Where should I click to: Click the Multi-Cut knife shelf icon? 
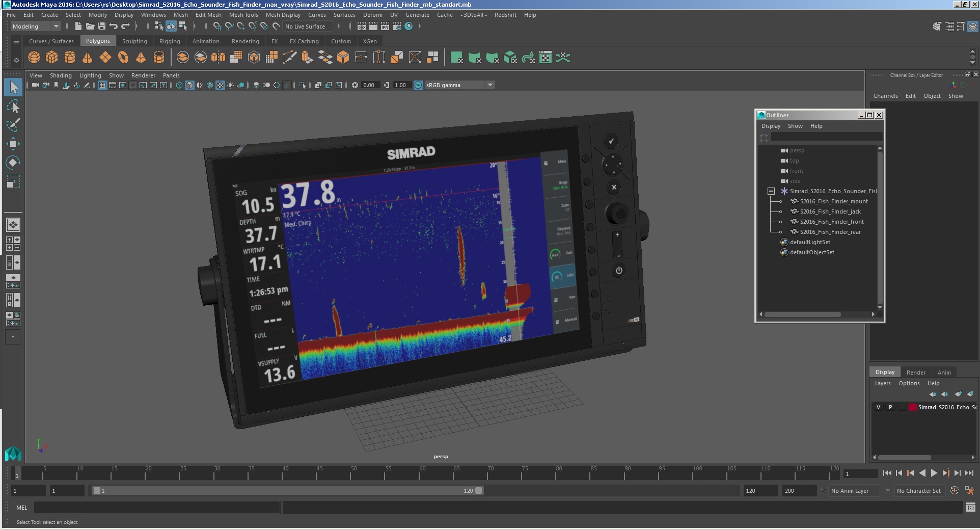(x=289, y=58)
